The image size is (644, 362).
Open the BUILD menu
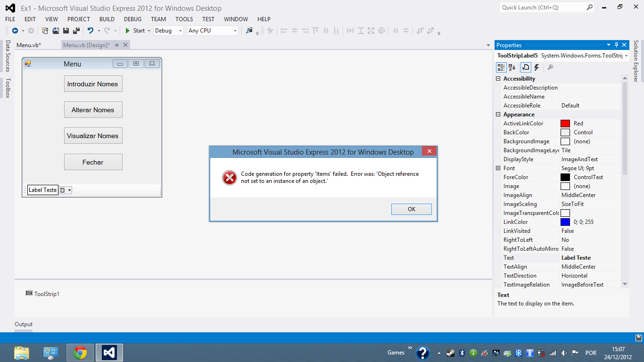107,19
